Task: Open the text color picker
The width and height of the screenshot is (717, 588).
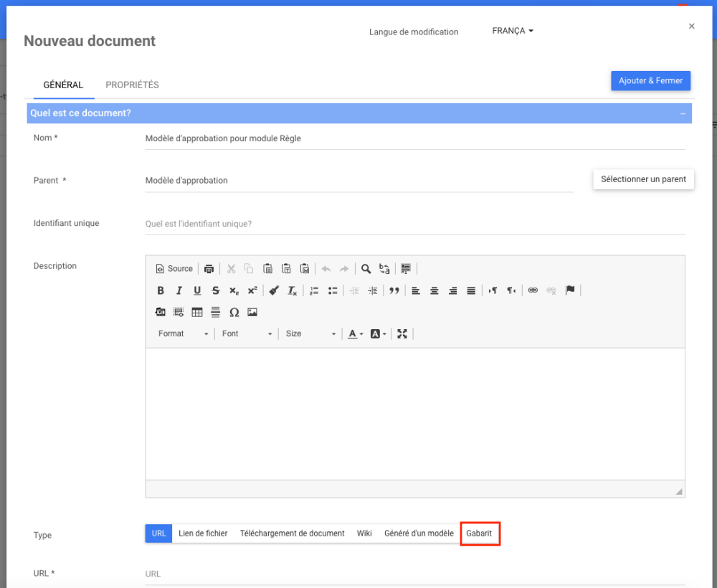Action: pos(355,333)
